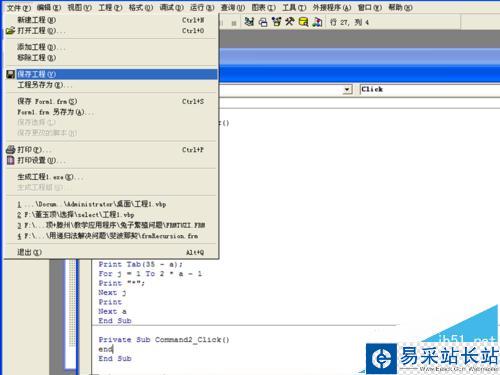Open the 视图 menu
This screenshot has height=375, width=500.
80,7
